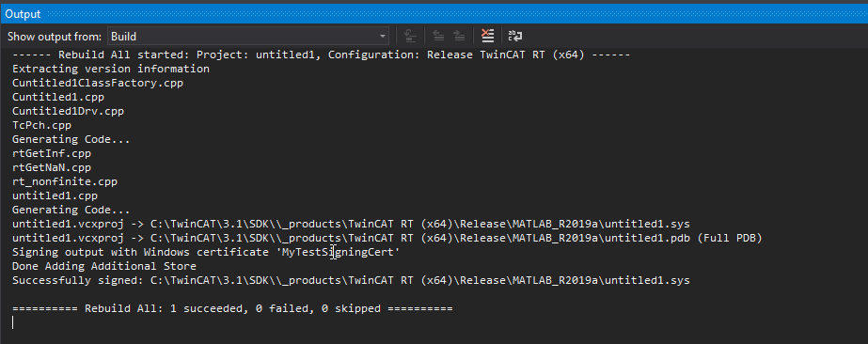Click the rt_nonfinite.cpp output line
This screenshot has height=344, width=868.
tap(65, 181)
